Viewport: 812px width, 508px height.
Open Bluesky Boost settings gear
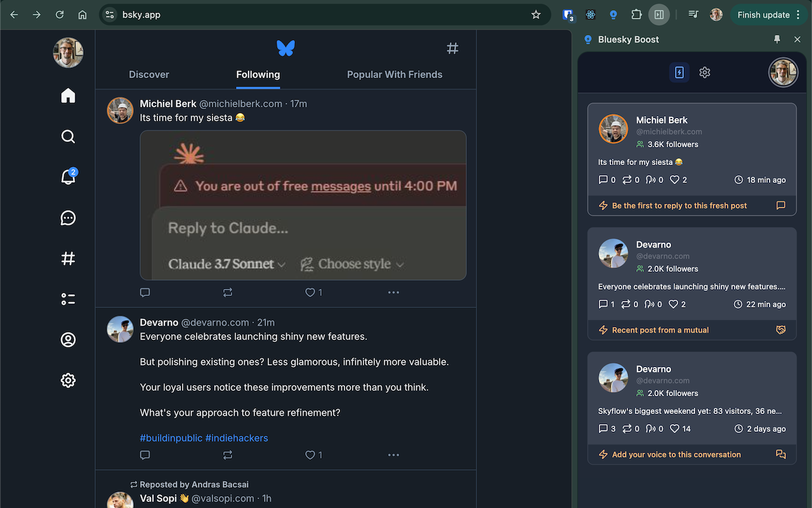(x=705, y=72)
